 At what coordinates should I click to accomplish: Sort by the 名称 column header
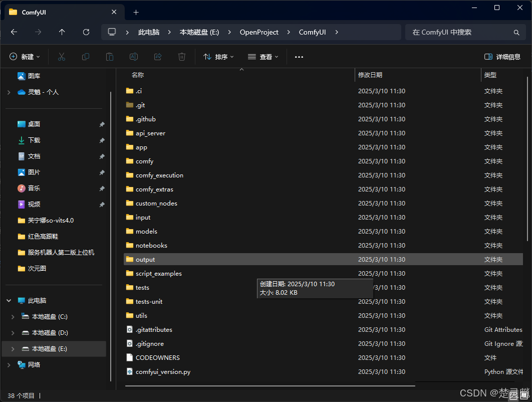pyautogui.click(x=138, y=75)
